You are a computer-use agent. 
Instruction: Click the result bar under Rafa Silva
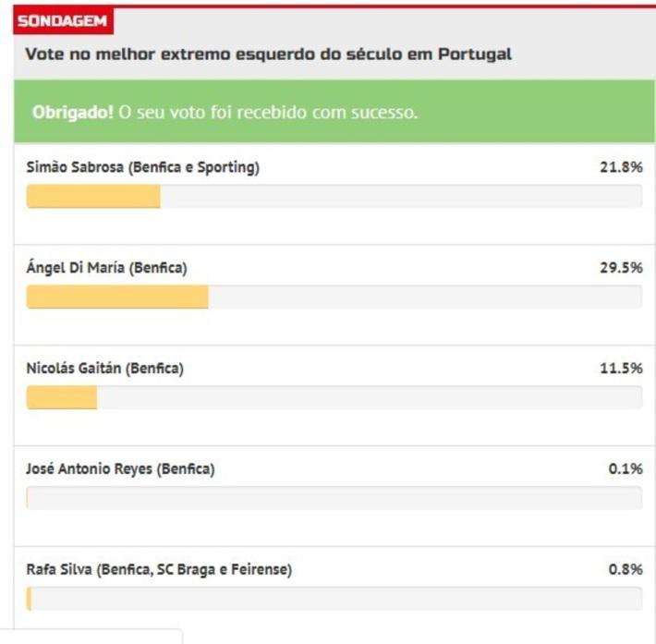pyautogui.click(x=334, y=599)
